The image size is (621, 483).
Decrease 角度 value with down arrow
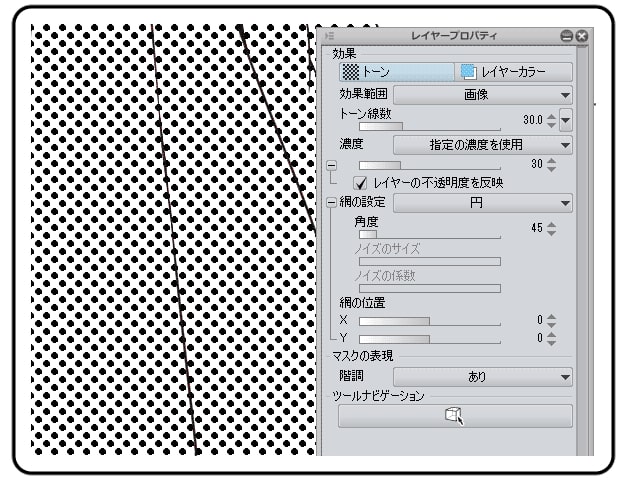coord(551,232)
